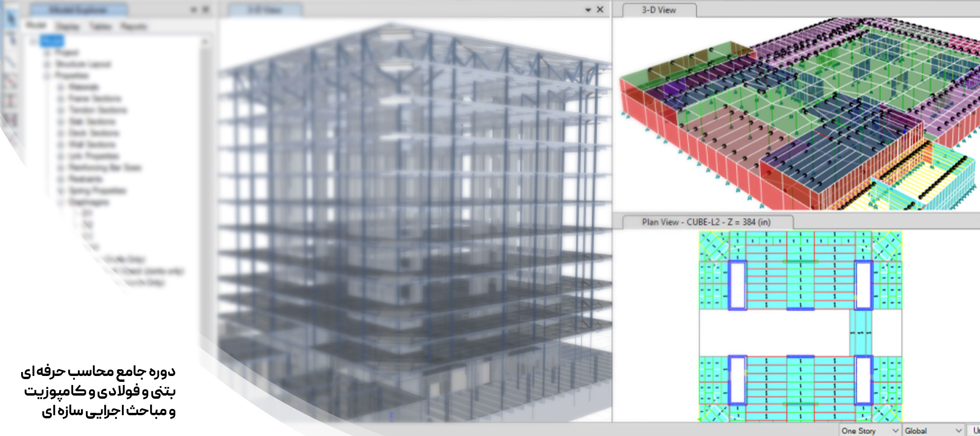
Task: Collapse the Properties tree node
Action: pos(47,75)
